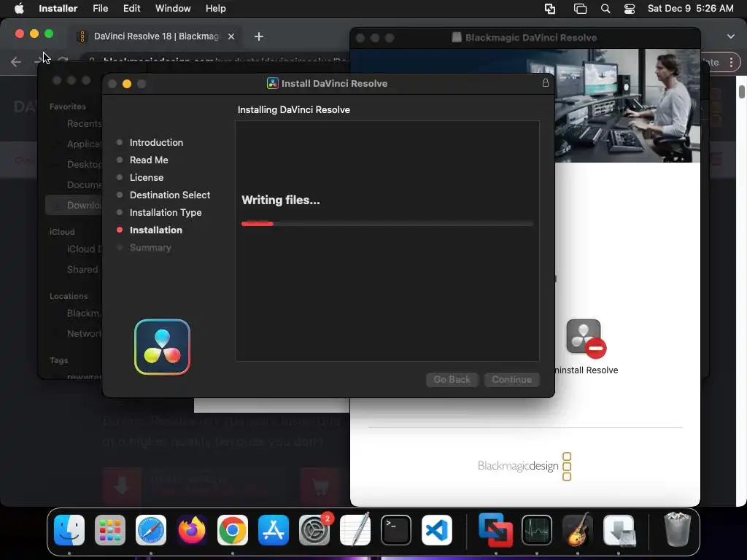747x560 pixels.
Task: Click the Blackmagicdesign logo
Action: [524, 466]
